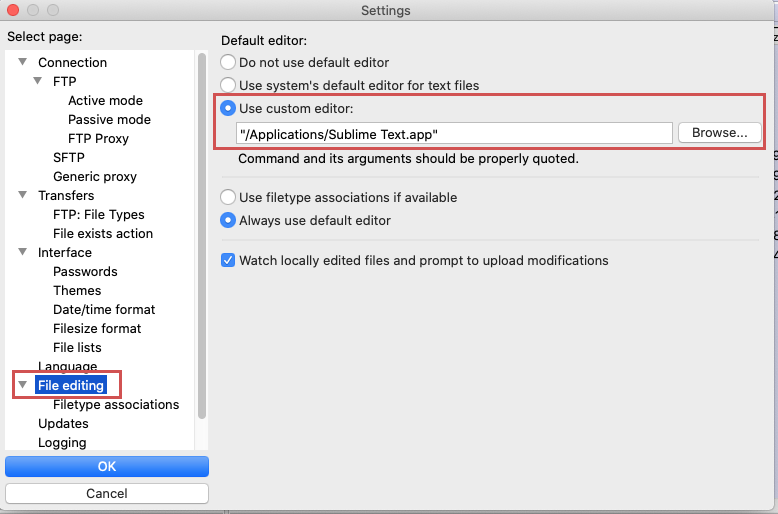Click the page list vertical scrollbar
778x514 pixels.
click(x=201, y=236)
